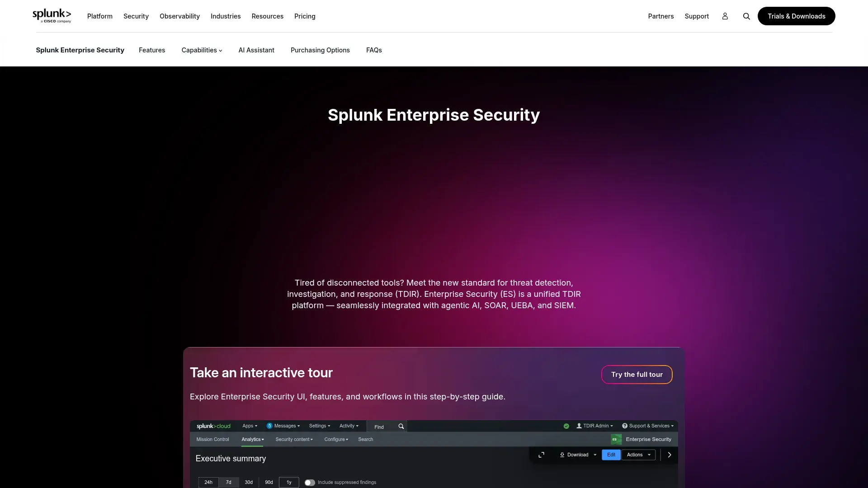
Task: Expand the Download dropdown
Action: click(x=578, y=455)
